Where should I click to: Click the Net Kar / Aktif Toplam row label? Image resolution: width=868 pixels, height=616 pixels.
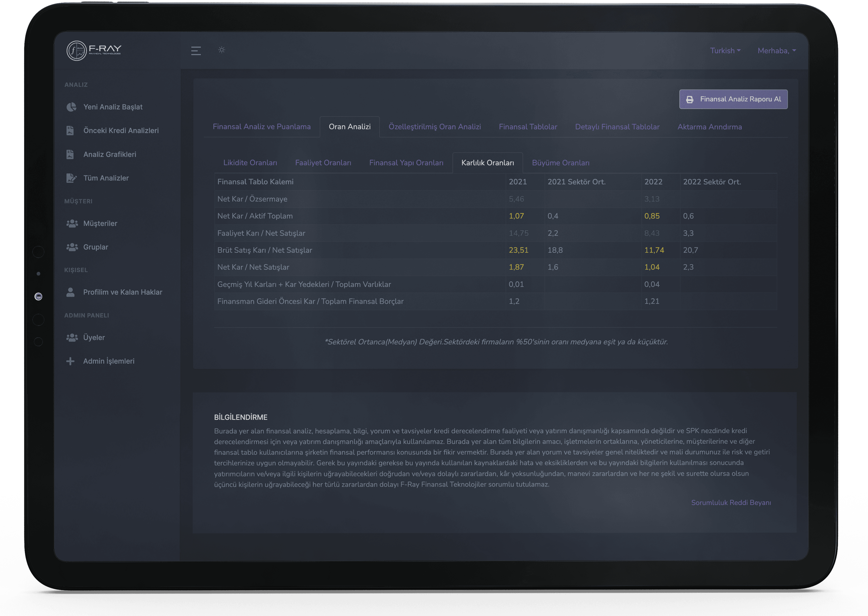(255, 216)
